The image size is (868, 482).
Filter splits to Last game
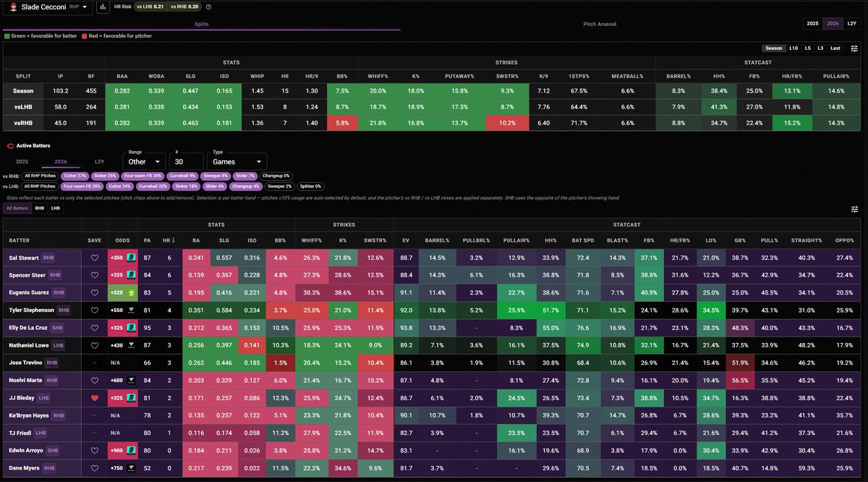[x=835, y=48]
